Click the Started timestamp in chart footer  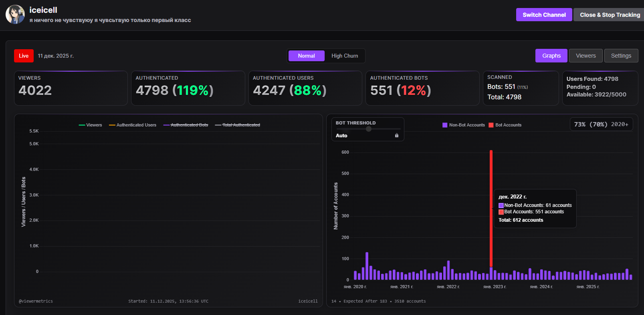pos(168,301)
